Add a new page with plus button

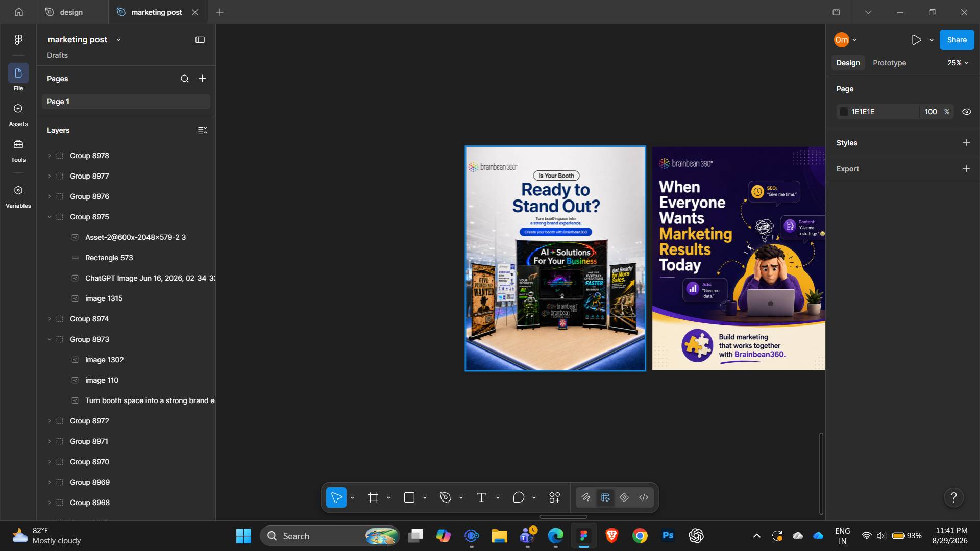[x=203, y=79]
